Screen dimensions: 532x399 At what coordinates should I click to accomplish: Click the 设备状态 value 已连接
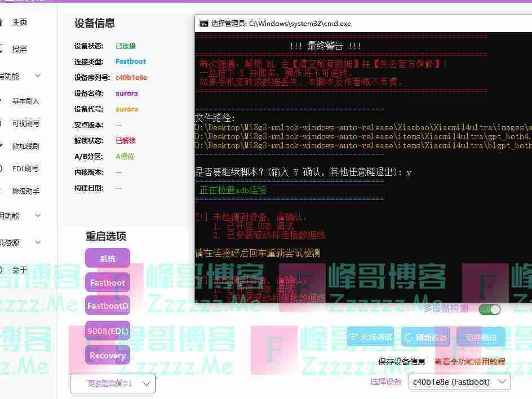(126, 46)
